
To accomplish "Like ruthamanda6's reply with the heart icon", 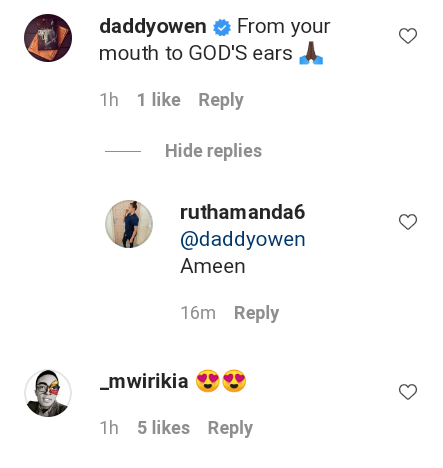I will (408, 222).
